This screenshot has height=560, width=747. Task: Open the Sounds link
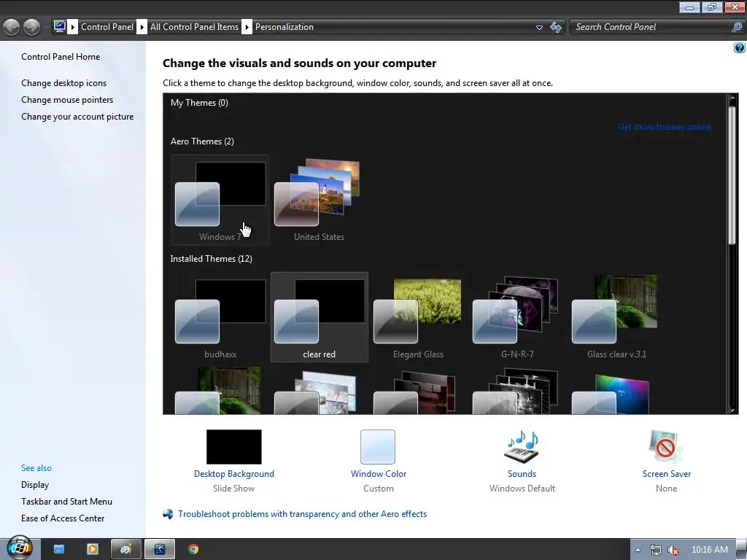click(x=522, y=474)
